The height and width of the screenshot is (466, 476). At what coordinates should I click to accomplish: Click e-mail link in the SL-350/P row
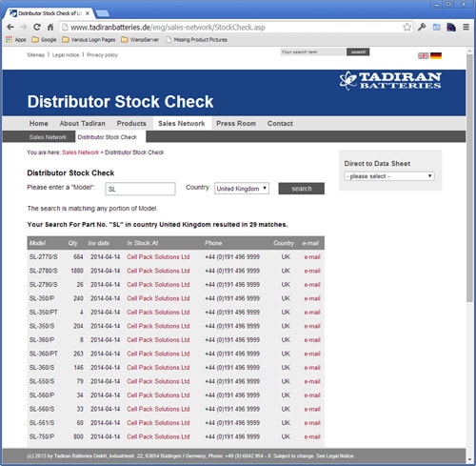[312, 298]
